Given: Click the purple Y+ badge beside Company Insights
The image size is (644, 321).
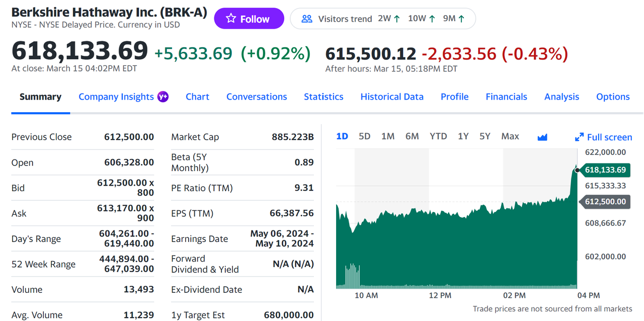Looking at the screenshot, I should point(163,97).
